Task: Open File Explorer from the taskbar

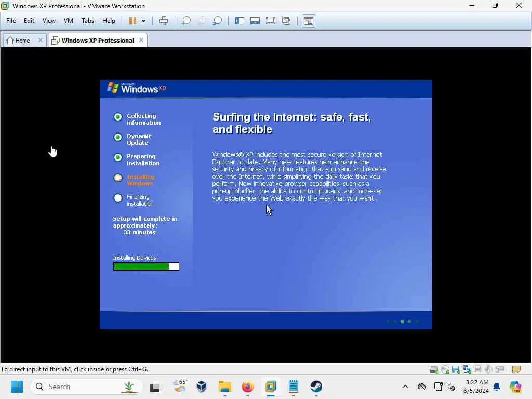Action: tap(224, 387)
